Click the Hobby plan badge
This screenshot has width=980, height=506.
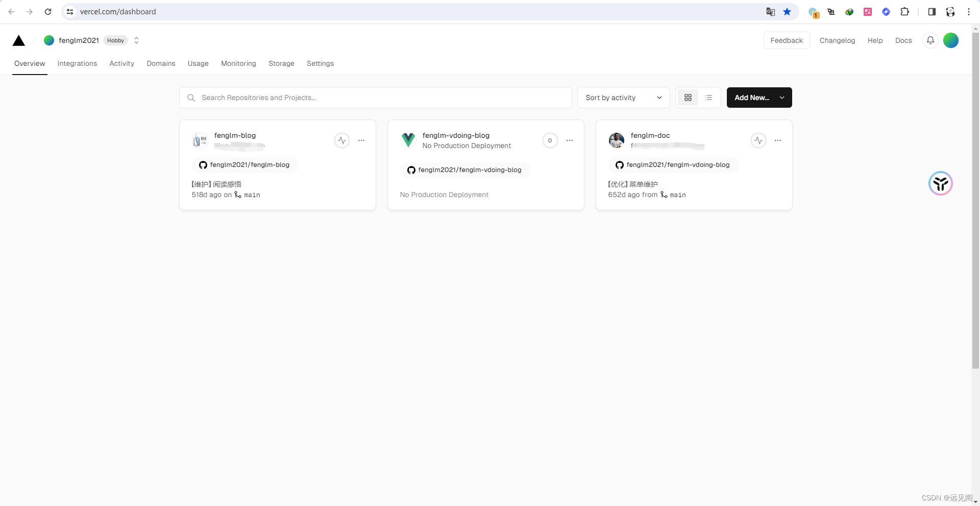coord(115,40)
